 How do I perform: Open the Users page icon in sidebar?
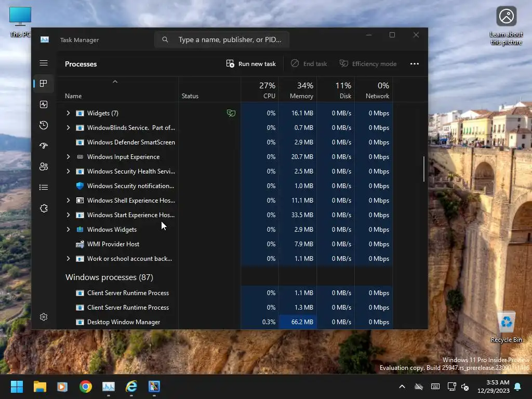(x=44, y=167)
